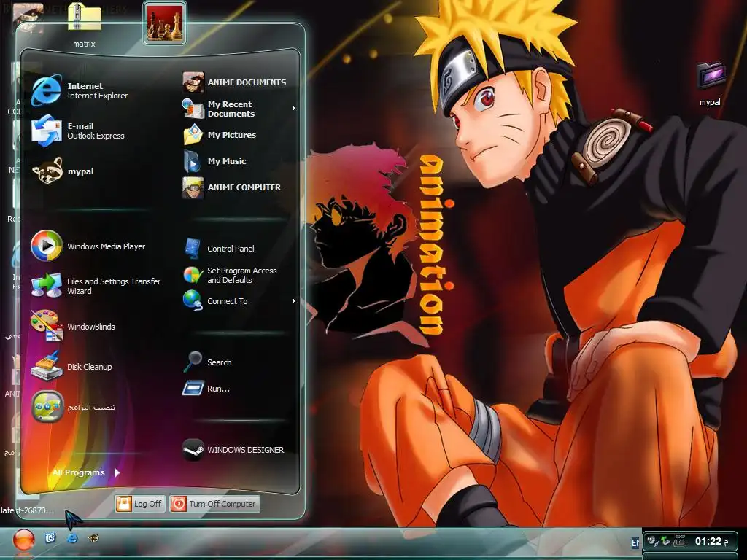Click the EN language indicator on taskbar
Screen dimensions: 747x560
635,542
